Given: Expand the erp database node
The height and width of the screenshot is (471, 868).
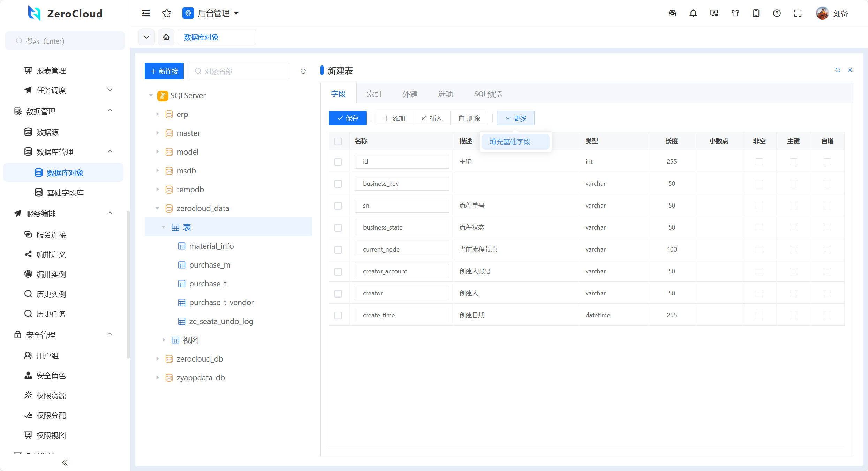Looking at the screenshot, I should pyautogui.click(x=157, y=114).
